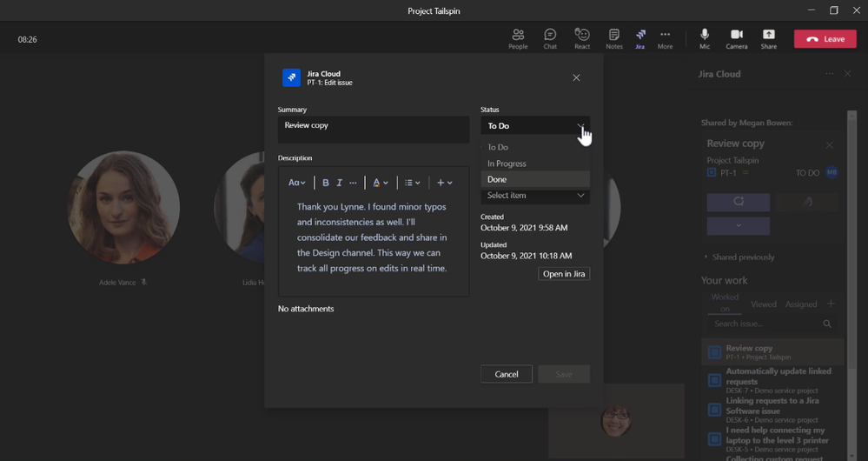868x461 pixels.
Task: Click the 'No attachments' text
Action: coord(306,309)
